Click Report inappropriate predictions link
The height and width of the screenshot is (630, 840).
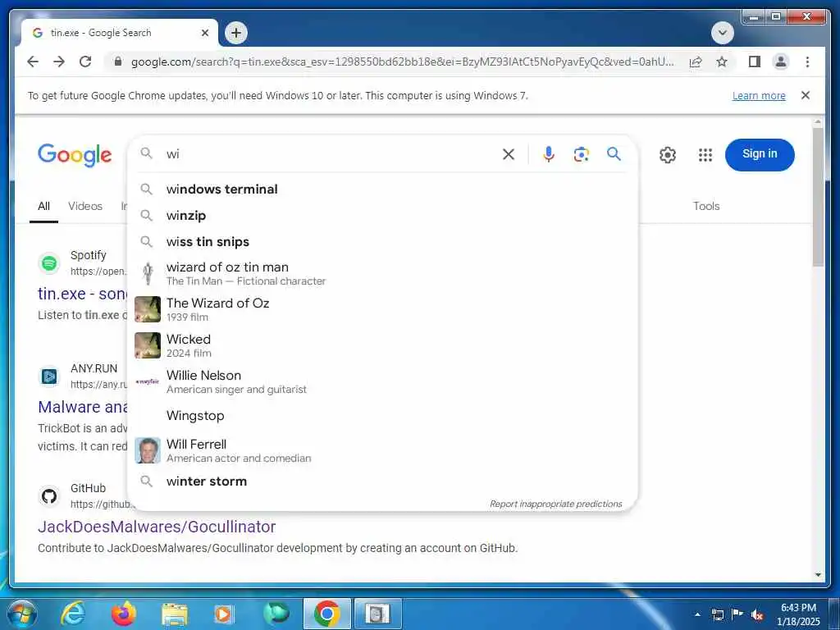(555, 504)
